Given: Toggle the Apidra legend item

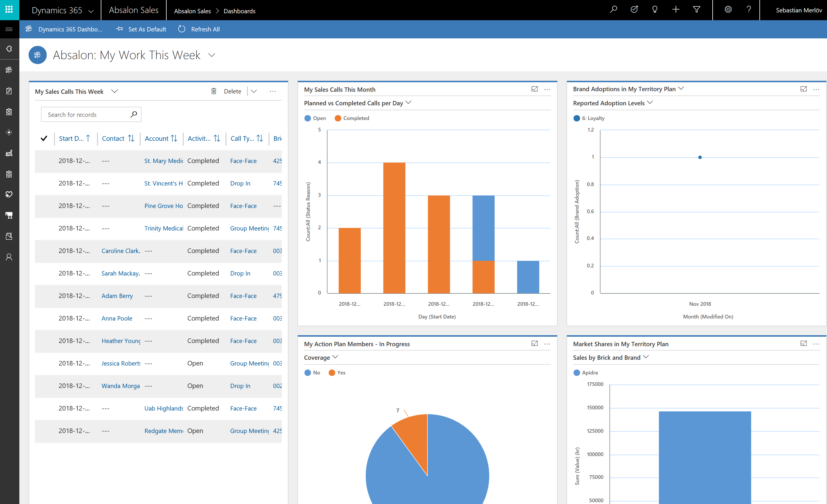Looking at the screenshot, I should click(x=586, y=372).
